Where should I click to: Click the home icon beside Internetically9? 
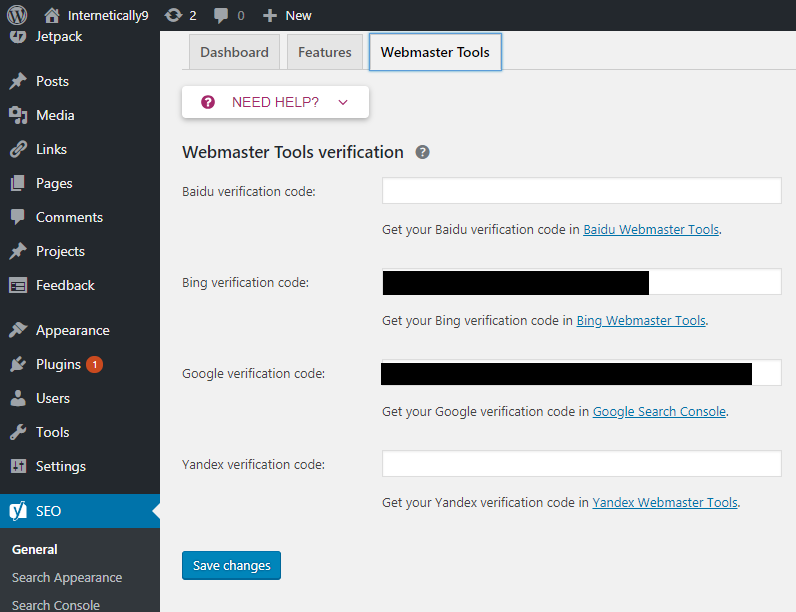click(51, 15)
